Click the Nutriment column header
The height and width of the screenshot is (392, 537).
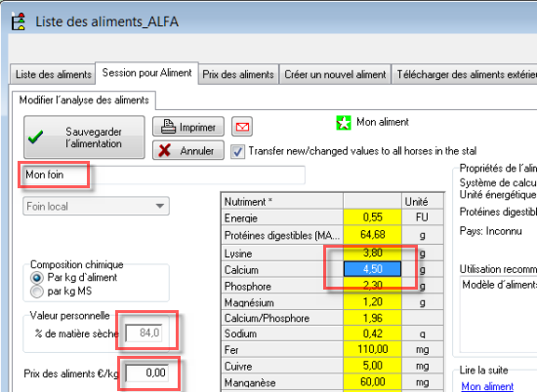tap(282, 202)
